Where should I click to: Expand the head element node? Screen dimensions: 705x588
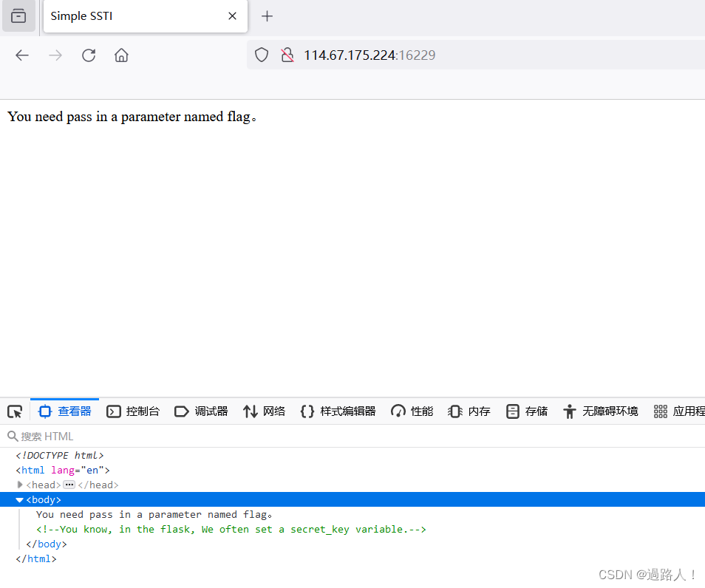[x=20, y=485]
